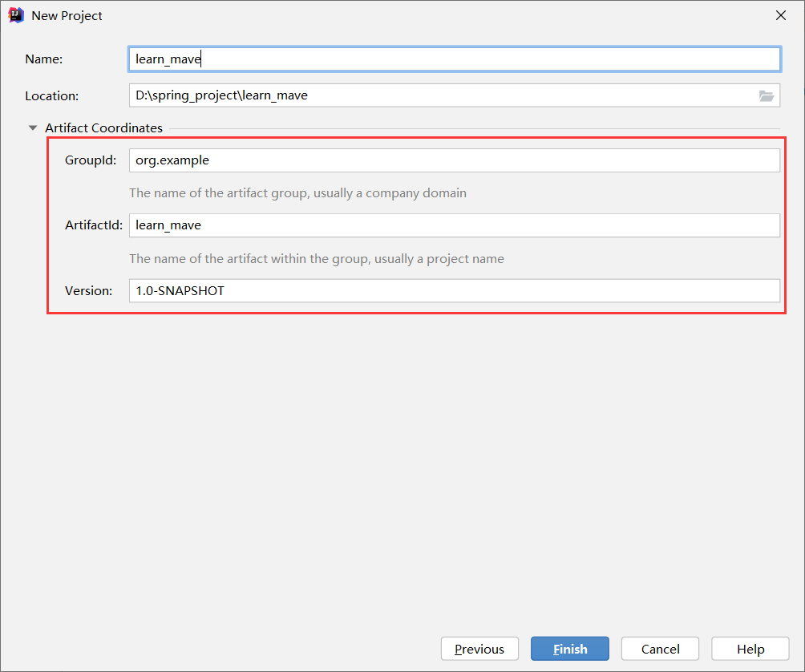Click the New Project title text
The height and width of the screenshot is (672, 805).
tap(67, 15)
